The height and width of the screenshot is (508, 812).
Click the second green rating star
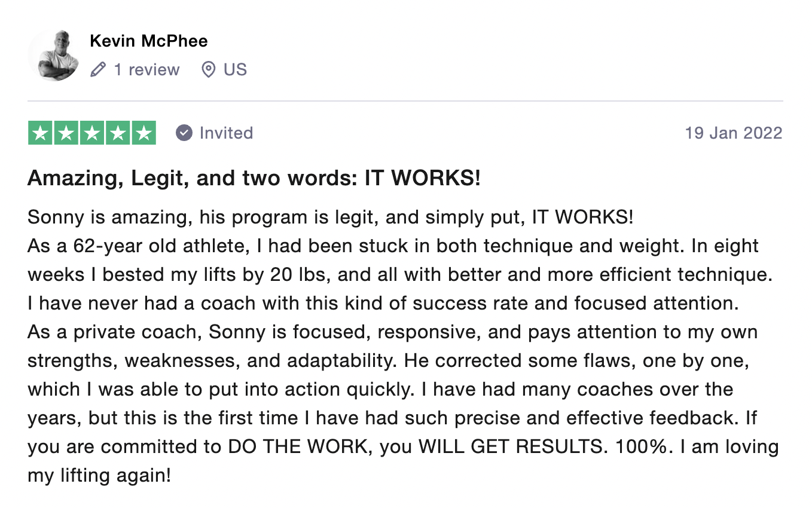[x=66, y=133]
